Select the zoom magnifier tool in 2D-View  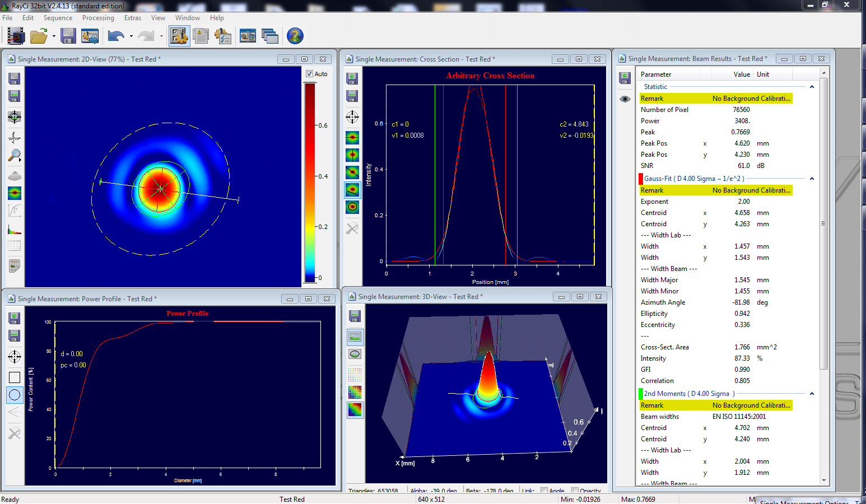click(x=15, y=156)
